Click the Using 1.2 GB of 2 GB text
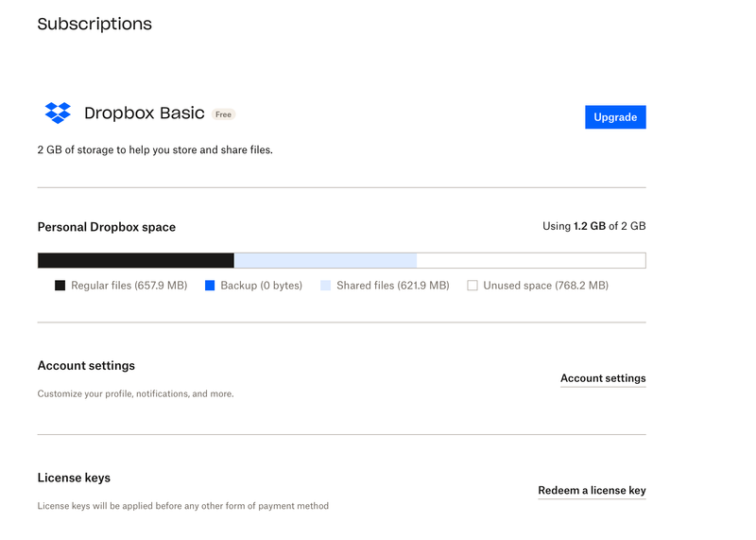The image size is (756, 540). (x=593, y=226)
